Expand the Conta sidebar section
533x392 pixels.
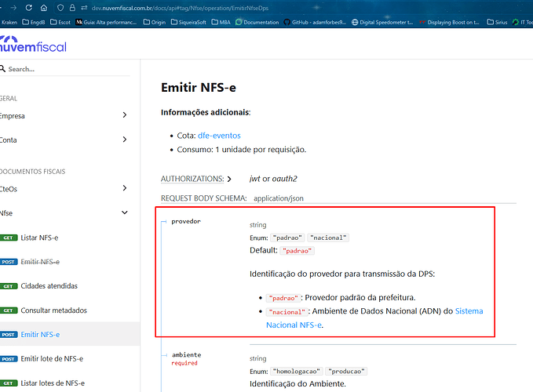click(x=64, y=140)
